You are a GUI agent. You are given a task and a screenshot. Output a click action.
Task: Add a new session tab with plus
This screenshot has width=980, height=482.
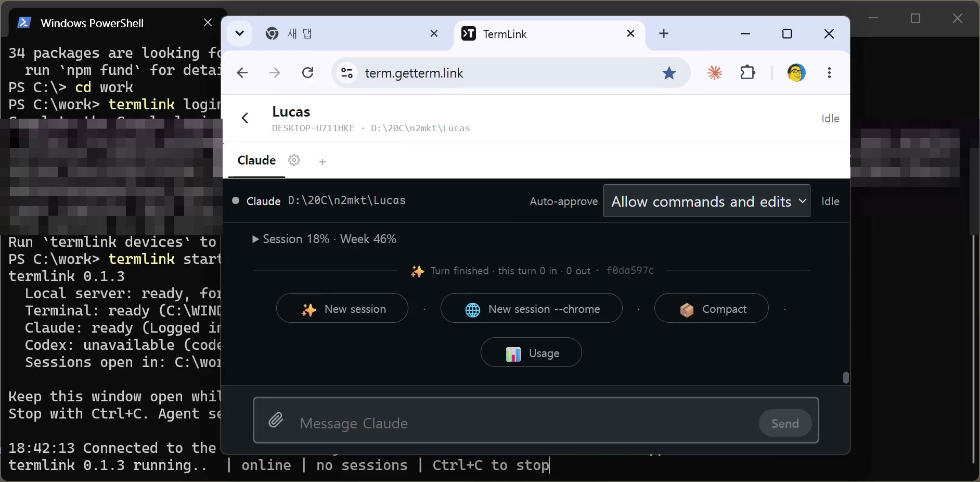[323, 162]
